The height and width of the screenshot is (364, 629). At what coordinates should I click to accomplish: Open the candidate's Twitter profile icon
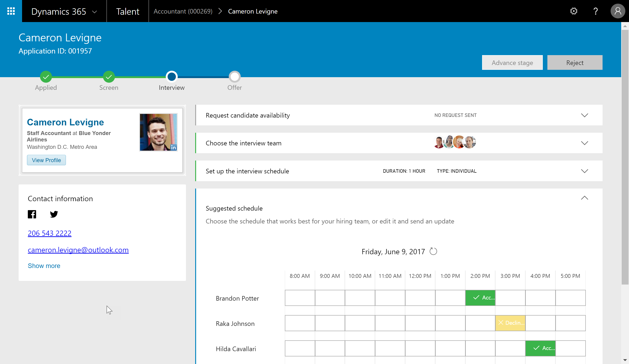[54, 214]
